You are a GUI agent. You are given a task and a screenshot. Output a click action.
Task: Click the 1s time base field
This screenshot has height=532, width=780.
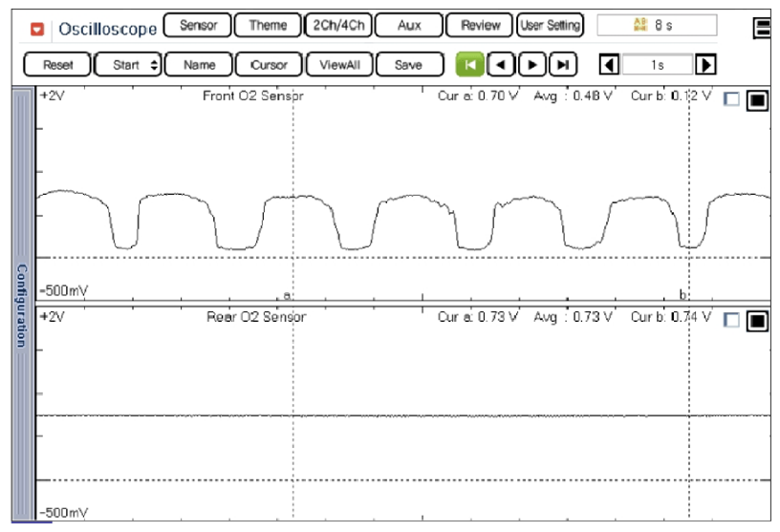tap(657, 65)
